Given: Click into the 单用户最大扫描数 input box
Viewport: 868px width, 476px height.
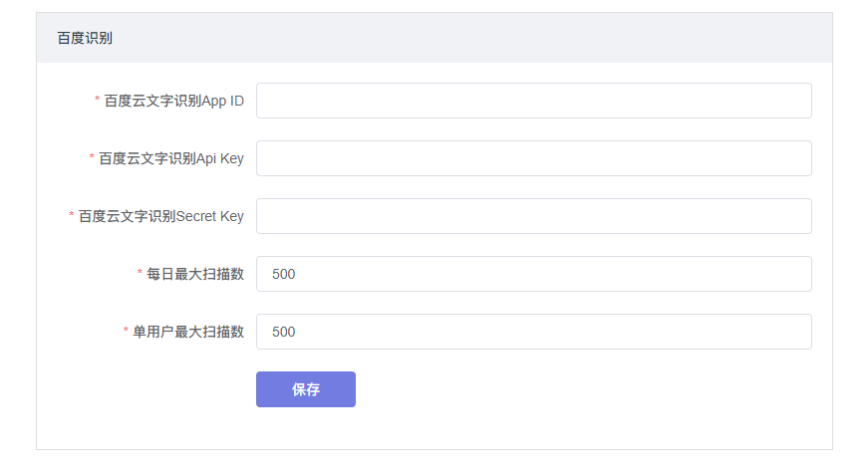Looking at the screenshot, I should click(x=533, y=332).
